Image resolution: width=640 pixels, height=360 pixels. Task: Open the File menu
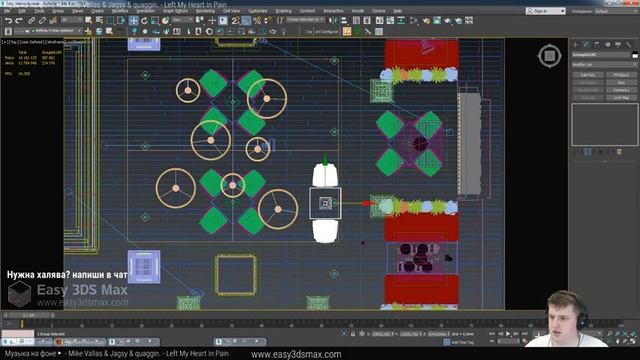pyautogui.click(x=7, y=11)
